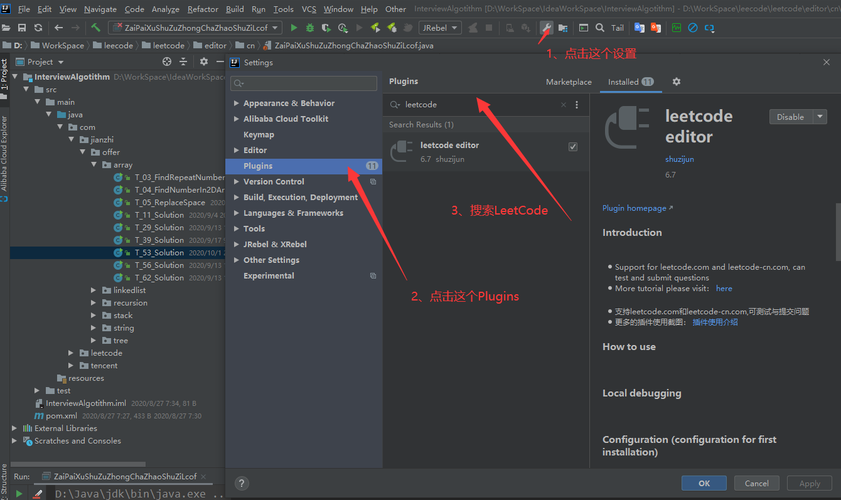Select Plugins in the settings list

[x=258, y=166]
